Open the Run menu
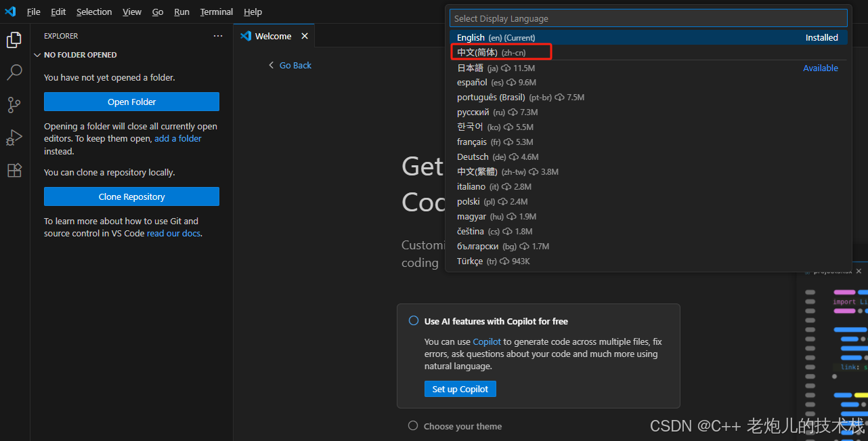Viewport: 868px width, 441px height. (x=181, y=12)
